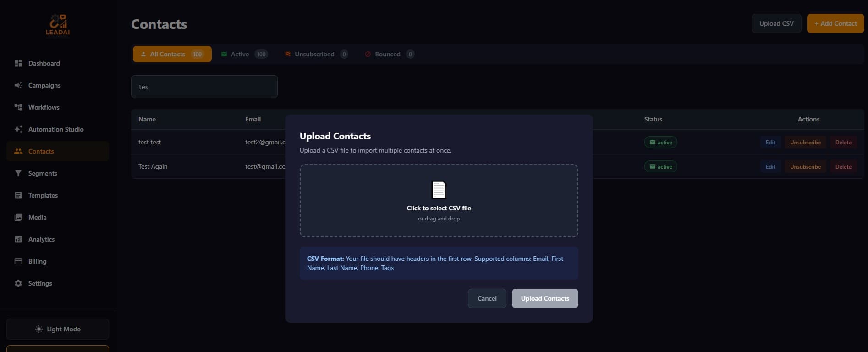The width and height of the screenshot is (868, 352).
Task: Edit the Test Again contact
Action: click(x=770, y=167)
